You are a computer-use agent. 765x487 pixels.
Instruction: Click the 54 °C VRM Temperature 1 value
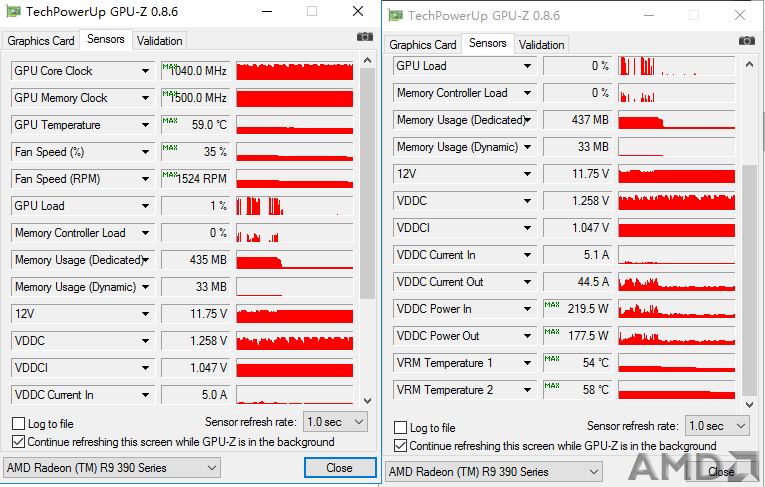click(577, 363)
